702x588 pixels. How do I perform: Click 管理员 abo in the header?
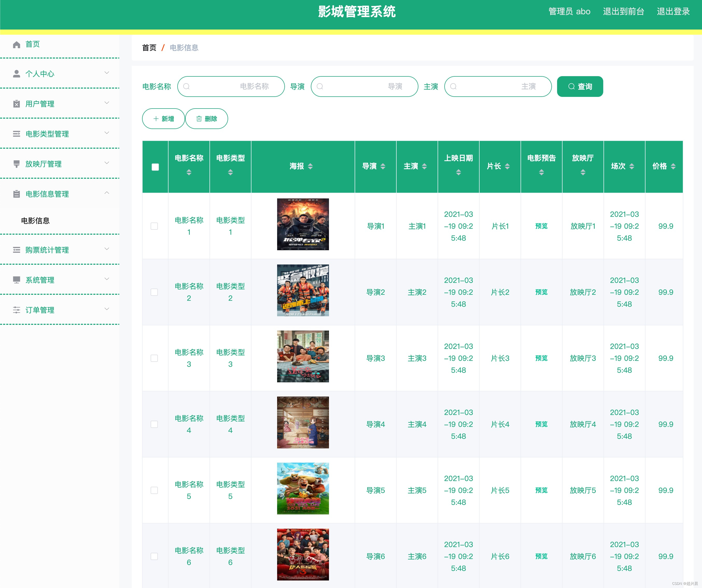569,11
